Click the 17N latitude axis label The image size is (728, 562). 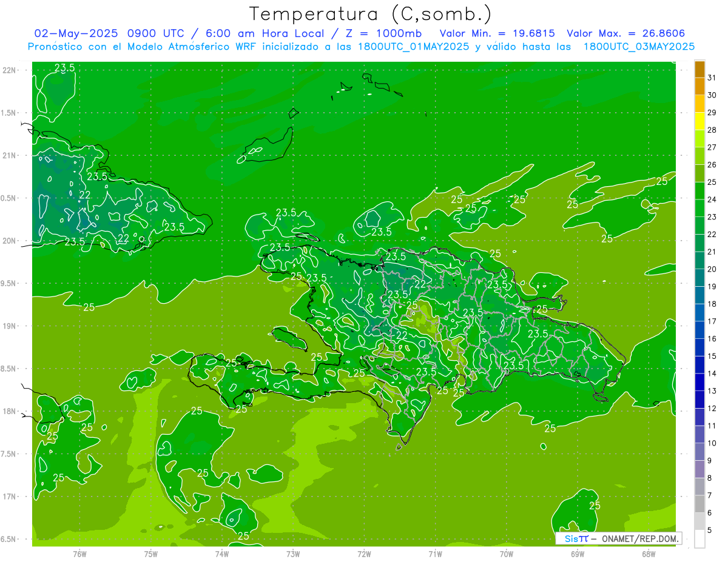10,497
